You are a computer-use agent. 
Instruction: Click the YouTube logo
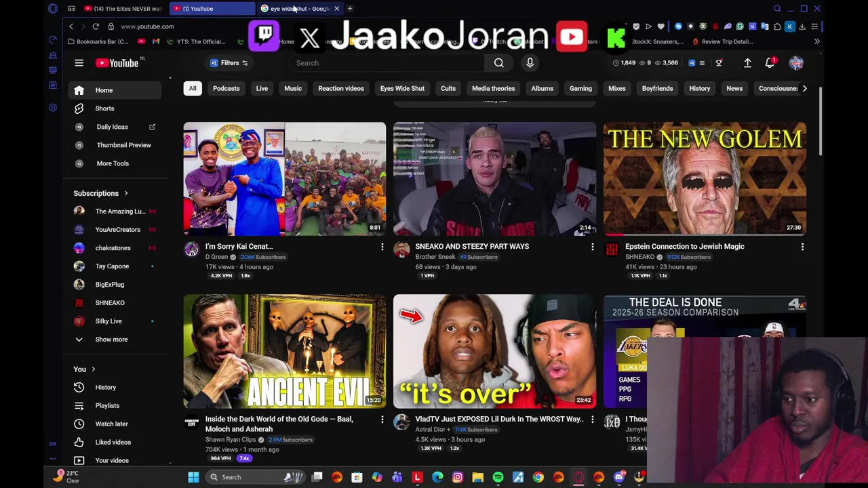tap(117, 63)
